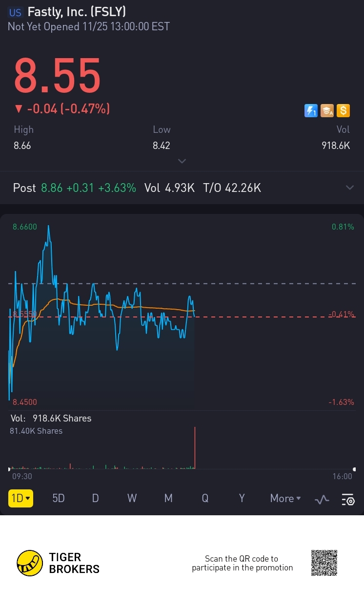The height and width of the screenshot is (611, 364).
Task: Open the chart indicator wave icon
Action: pyautogui.click(x=322, y=499)
